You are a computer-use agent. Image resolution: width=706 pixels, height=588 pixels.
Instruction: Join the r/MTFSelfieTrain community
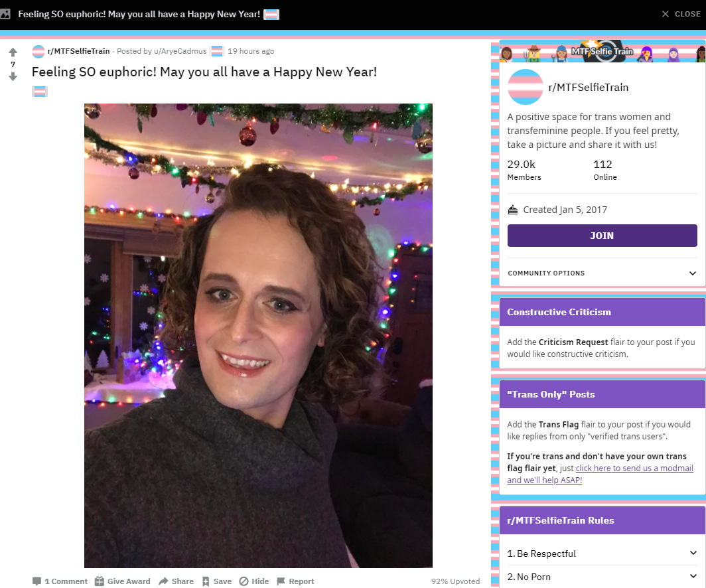click(x=602, y=236)
